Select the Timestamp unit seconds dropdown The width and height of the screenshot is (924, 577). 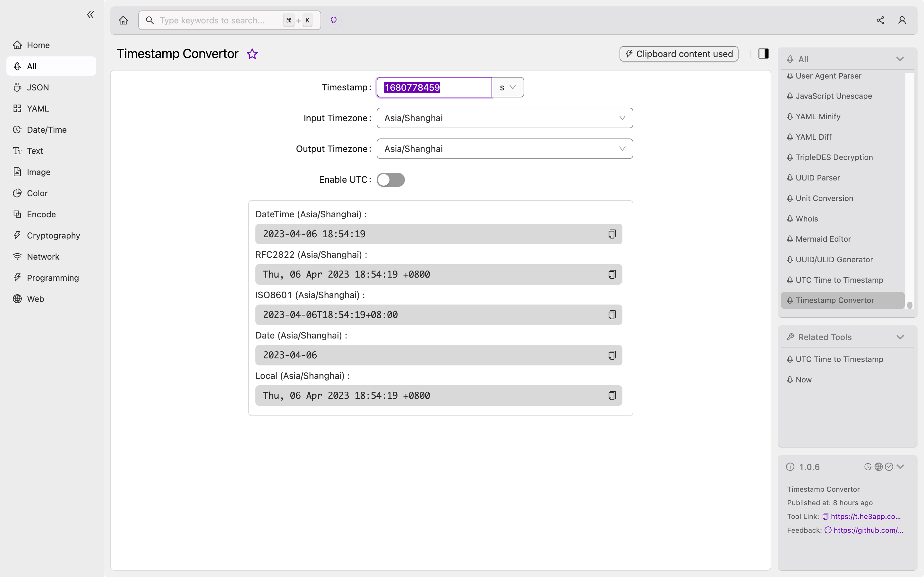pyautogui.click(x=508, y=87)
